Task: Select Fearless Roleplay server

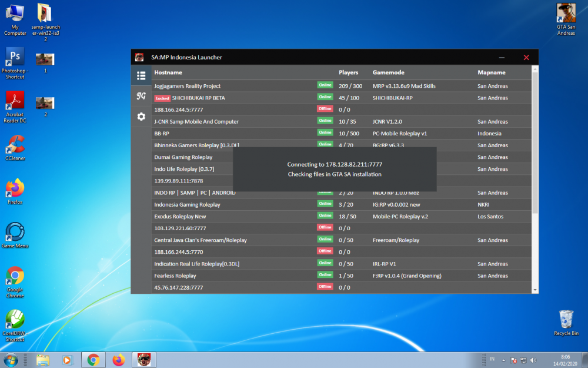Action: pyautogui.click(x=342, y=276)
